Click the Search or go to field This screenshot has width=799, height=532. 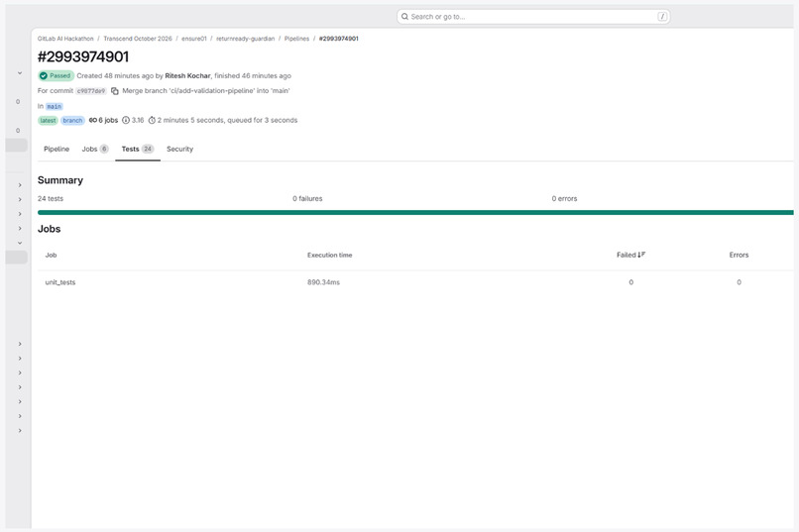533,17
